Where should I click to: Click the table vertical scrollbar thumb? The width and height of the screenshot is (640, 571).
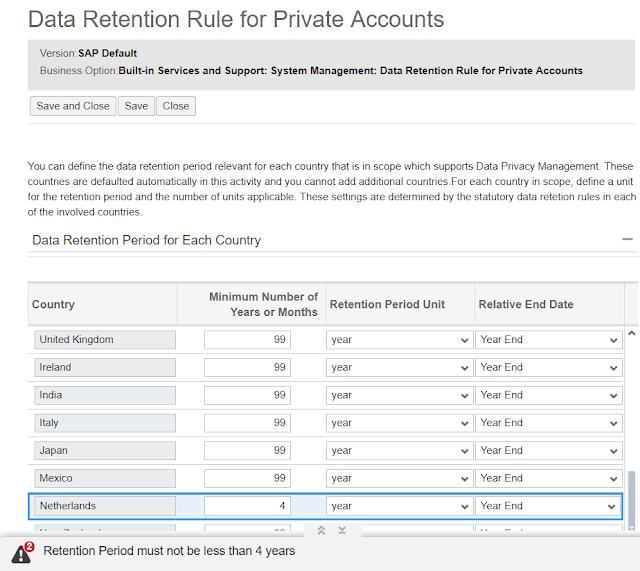click(x=630, y=495)
